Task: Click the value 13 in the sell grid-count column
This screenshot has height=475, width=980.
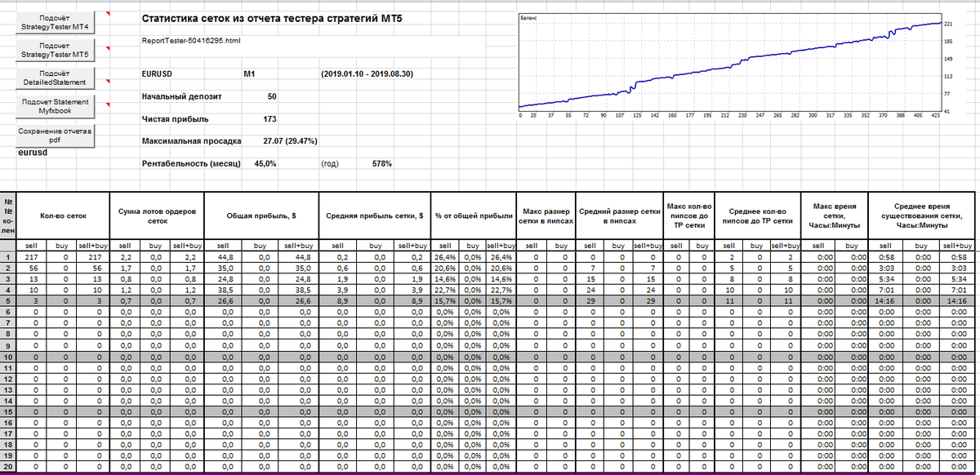Action: point(32,279)
